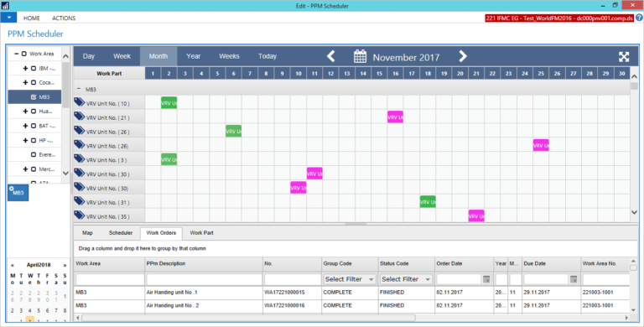Collapse the MB3 group in scheduler
Viewport: 644px width, 327px height.
point(79,89)
